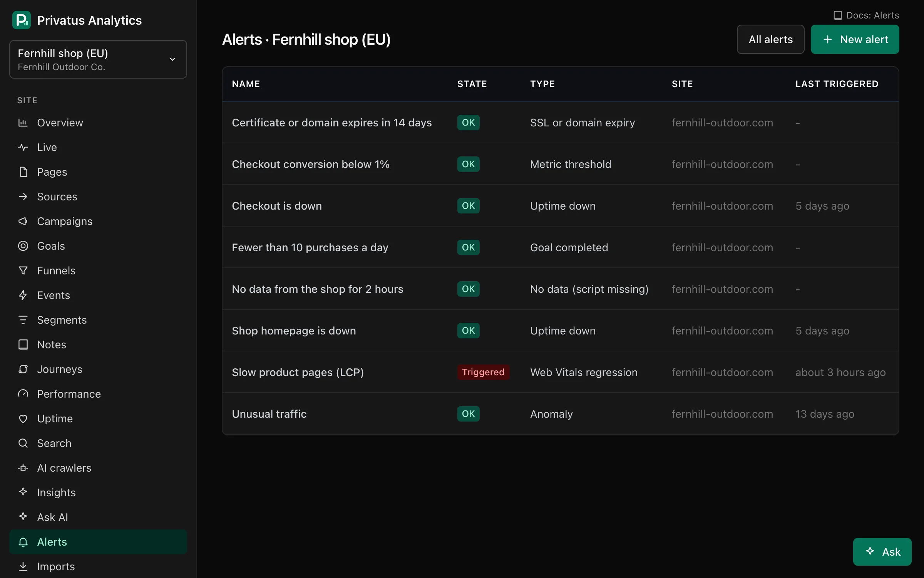The image size is (924, 578).
Task: Click the Privatus Analytics logo icon
Action: coord(22,20)
